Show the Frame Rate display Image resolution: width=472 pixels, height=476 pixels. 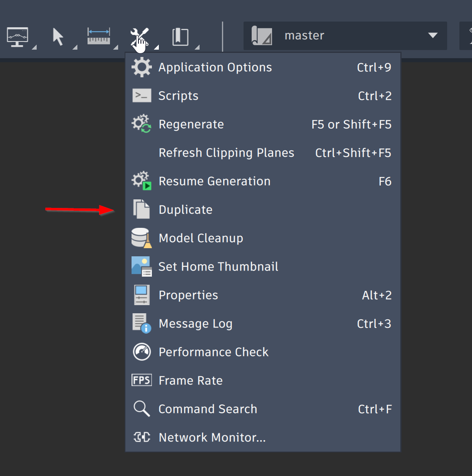click(190, 380)
